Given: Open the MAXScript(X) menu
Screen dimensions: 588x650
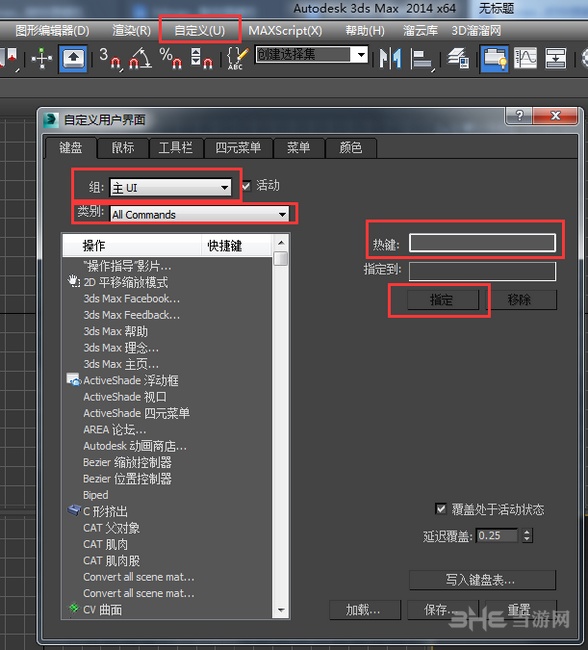Looking at the screenshot, I should [285, 30].
